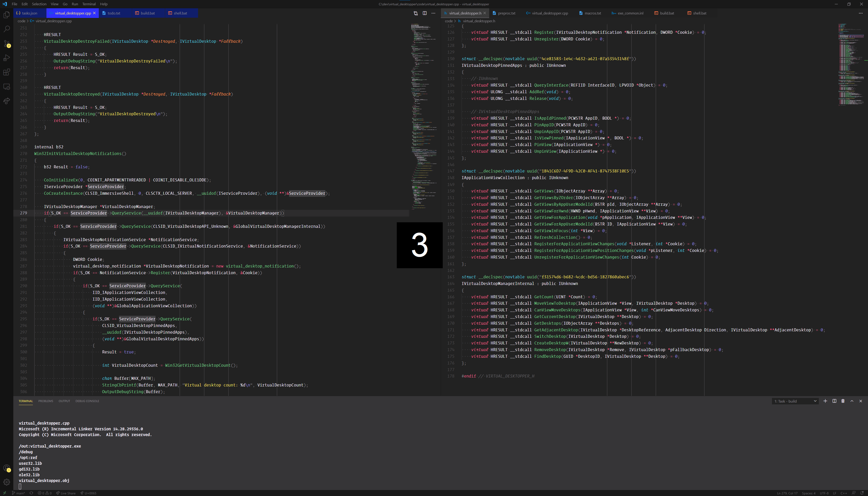Open the Terminal menu in menu bar

tap(89, 4)
